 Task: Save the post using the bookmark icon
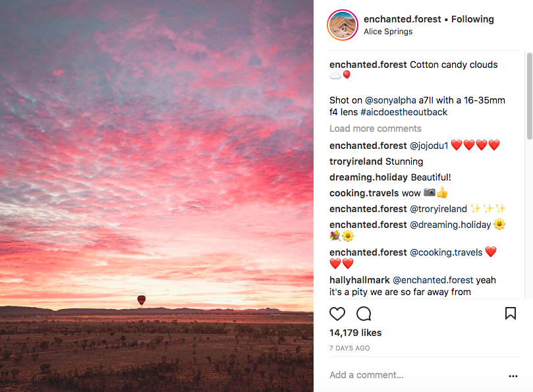tap(511, 314)
